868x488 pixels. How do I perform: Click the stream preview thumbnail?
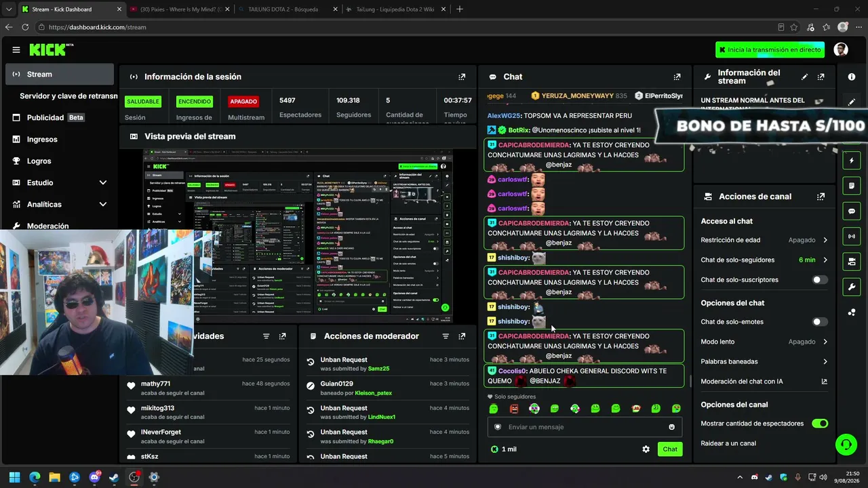(298, 235)
